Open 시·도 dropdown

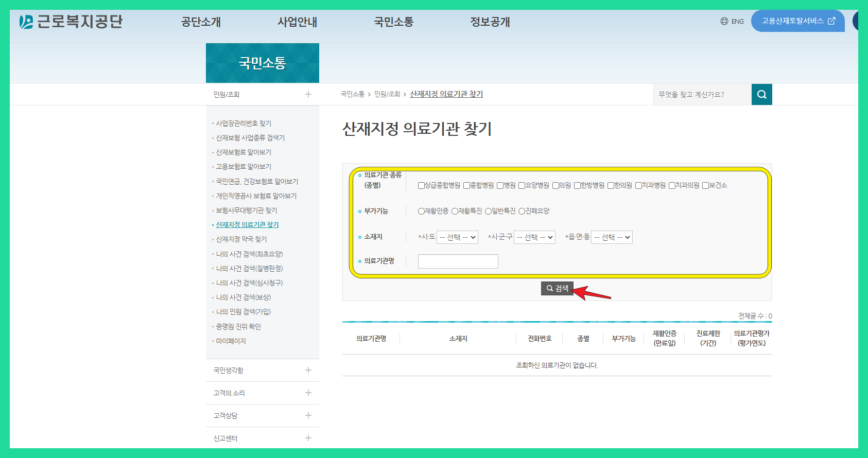point(457,237)
